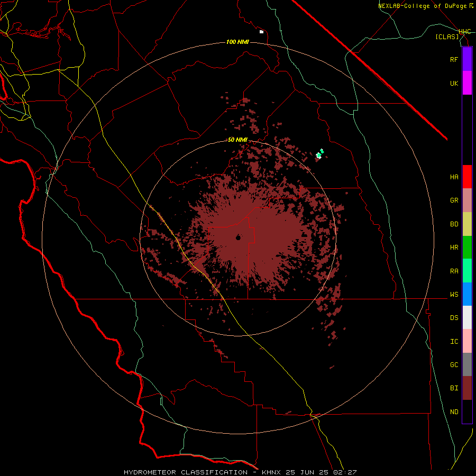Click the 'RA' legend label

(x=454, y=271)
